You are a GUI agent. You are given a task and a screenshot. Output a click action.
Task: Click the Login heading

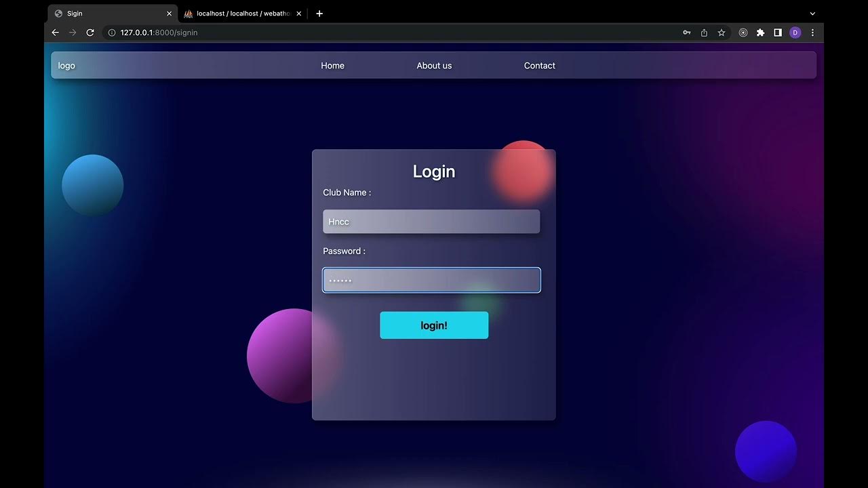[434, 171]
